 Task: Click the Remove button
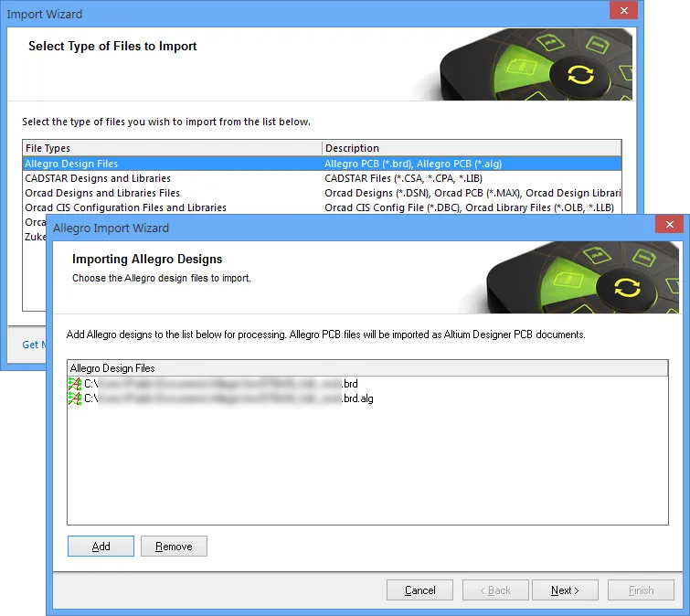tap(174, 546)
